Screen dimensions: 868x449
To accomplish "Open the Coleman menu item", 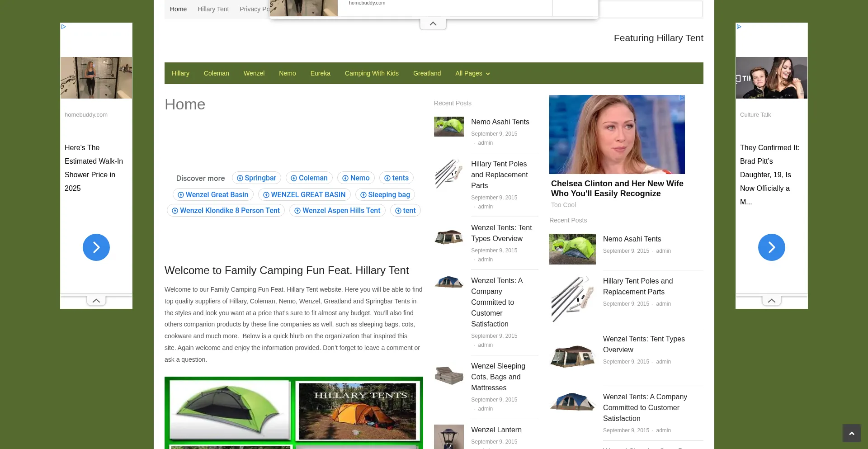I will click(x=216, y=73).
